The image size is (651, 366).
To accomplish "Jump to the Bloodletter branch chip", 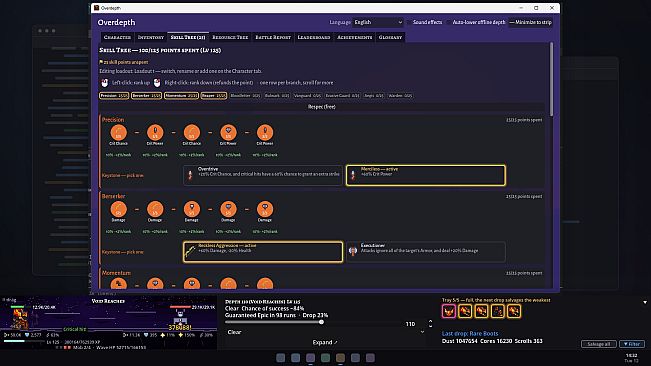I will pos(245,95).
